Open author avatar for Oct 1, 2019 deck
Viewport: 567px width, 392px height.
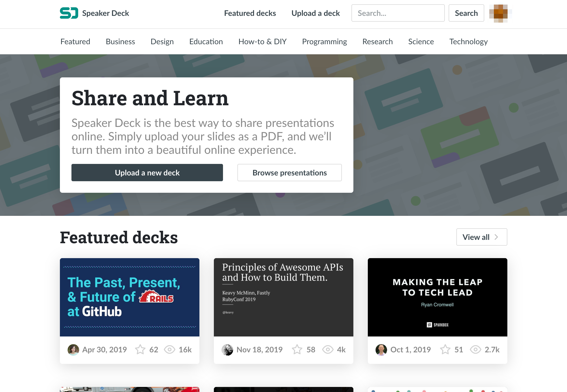(381, 350)
